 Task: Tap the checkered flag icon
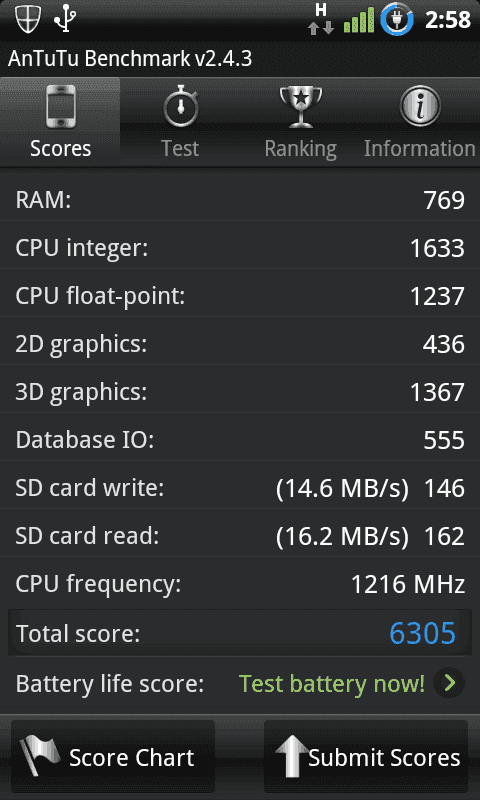click(x=40, y=756)
